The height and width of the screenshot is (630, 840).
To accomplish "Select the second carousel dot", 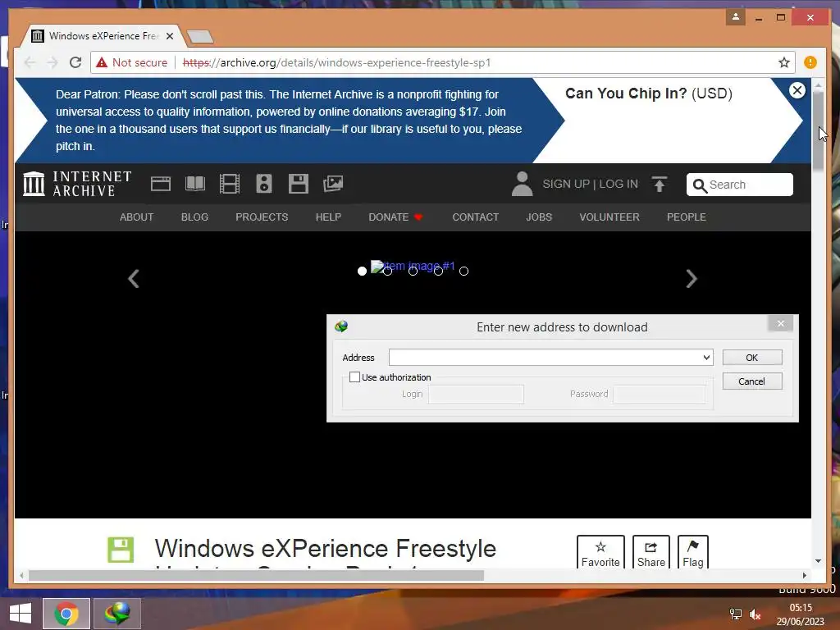I will point(387,271).
